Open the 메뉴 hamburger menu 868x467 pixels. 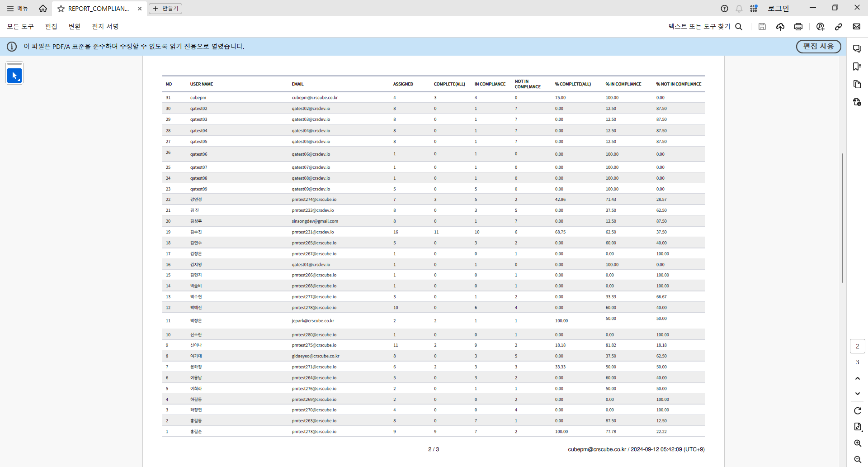(x=17, y=9)
